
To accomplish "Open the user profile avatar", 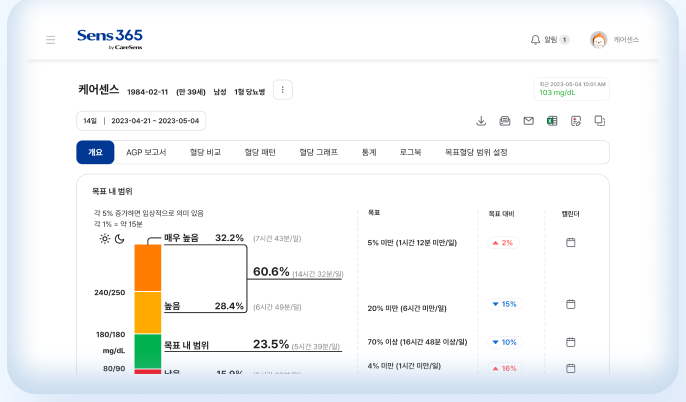I will pyautogui.click(x=598, y=40).
